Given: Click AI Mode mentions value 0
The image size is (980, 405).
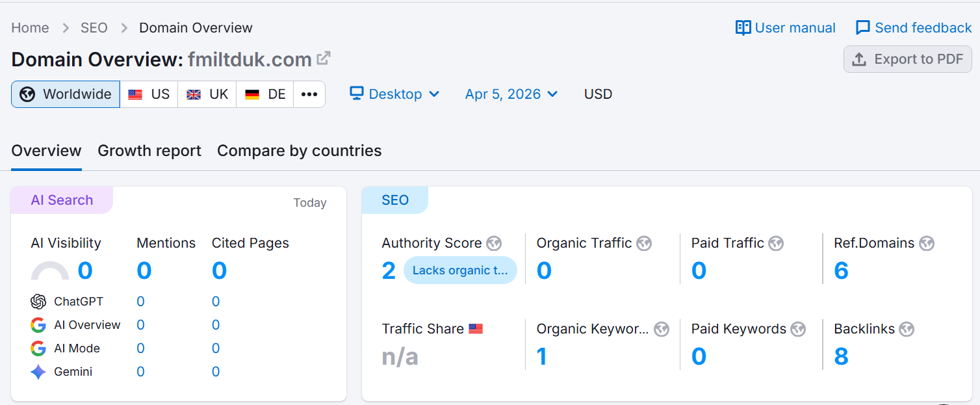Looking at the screenshot, I should [140, 348].
